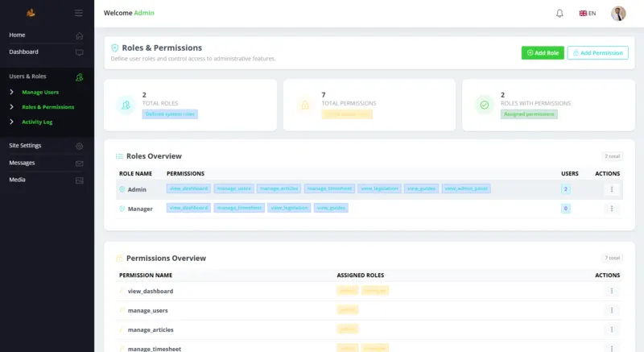Open the Roles & Permissions sidebar link
This screenshot has height=352, width=644.
(x=48, y=107)
